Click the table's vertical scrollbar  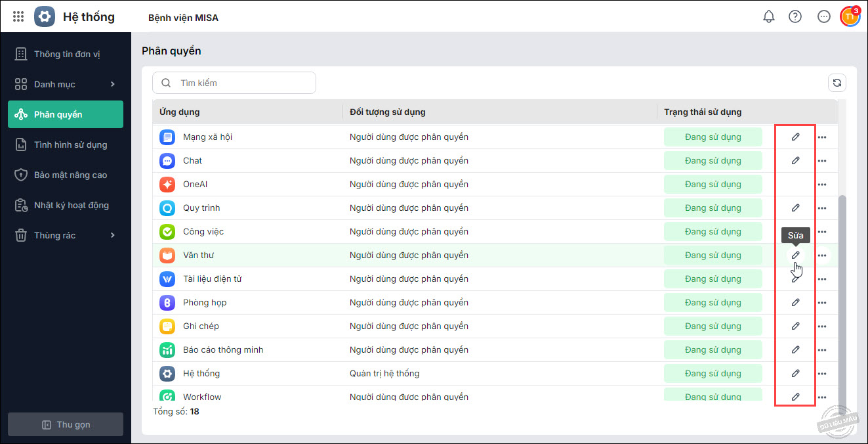(842, 296)
